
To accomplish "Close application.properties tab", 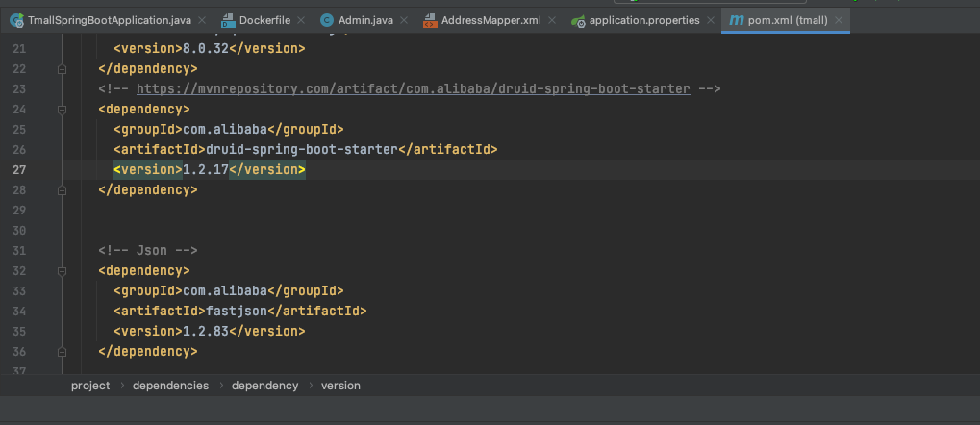I will point(711,20).
